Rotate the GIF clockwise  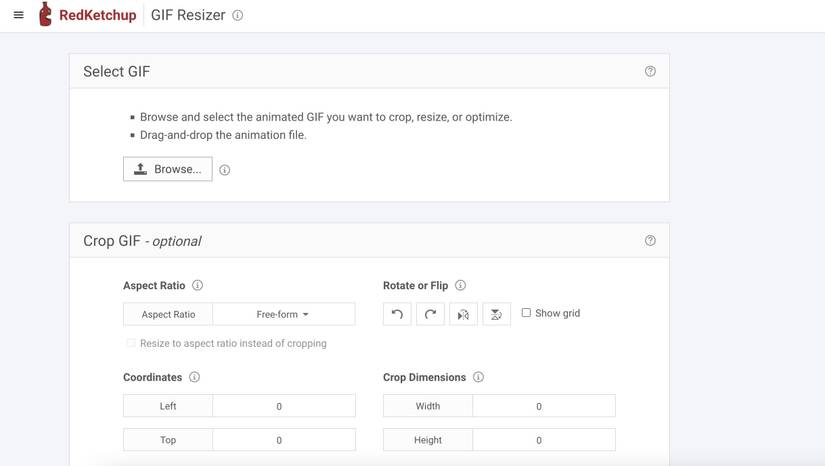(430, 314)
